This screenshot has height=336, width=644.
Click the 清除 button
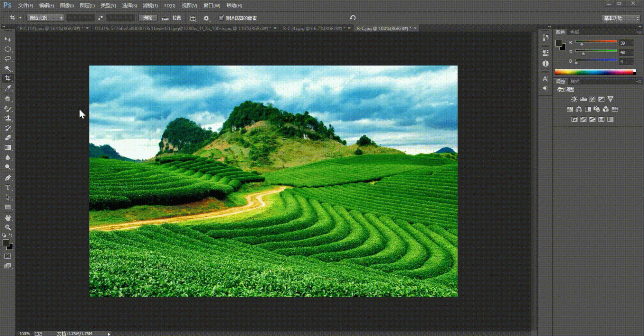pos(148,18)
